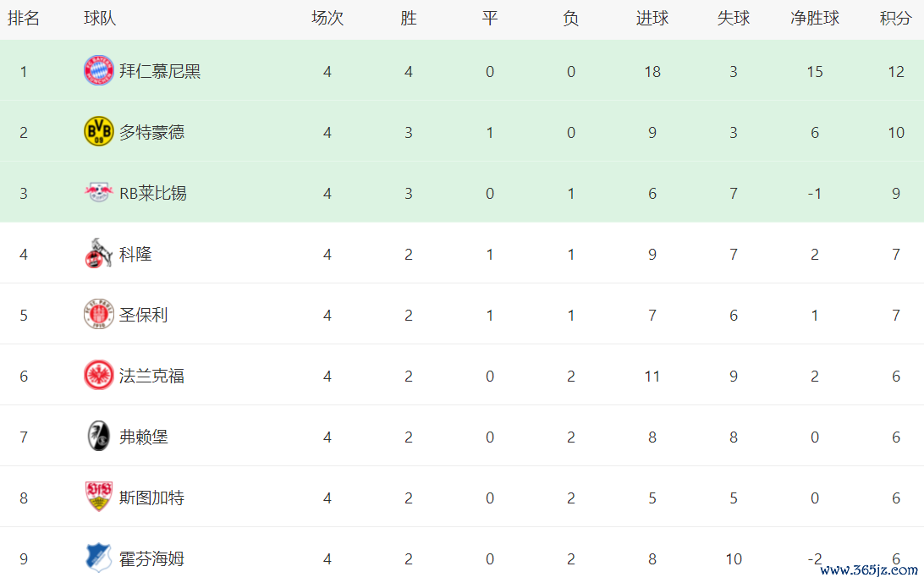
Task: Open the 多特蒙德 team name link
Action: pos(151,133)
